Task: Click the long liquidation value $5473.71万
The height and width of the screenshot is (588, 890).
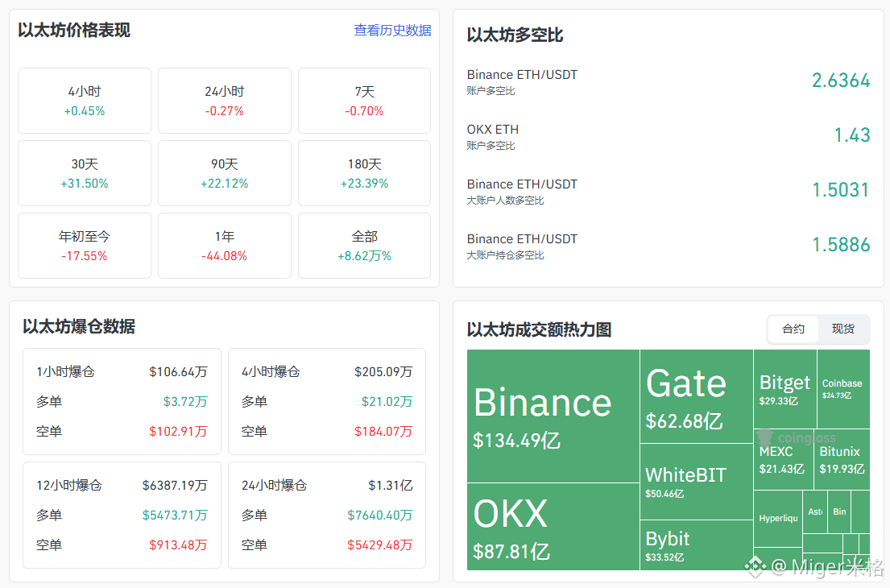Action: tap(175, 516)
